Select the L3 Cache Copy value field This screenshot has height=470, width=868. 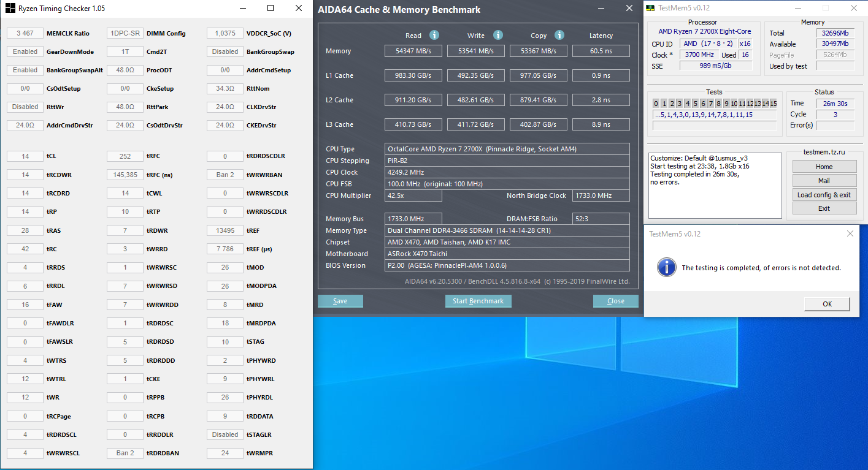pyautogui.click(x=539, y=124)
